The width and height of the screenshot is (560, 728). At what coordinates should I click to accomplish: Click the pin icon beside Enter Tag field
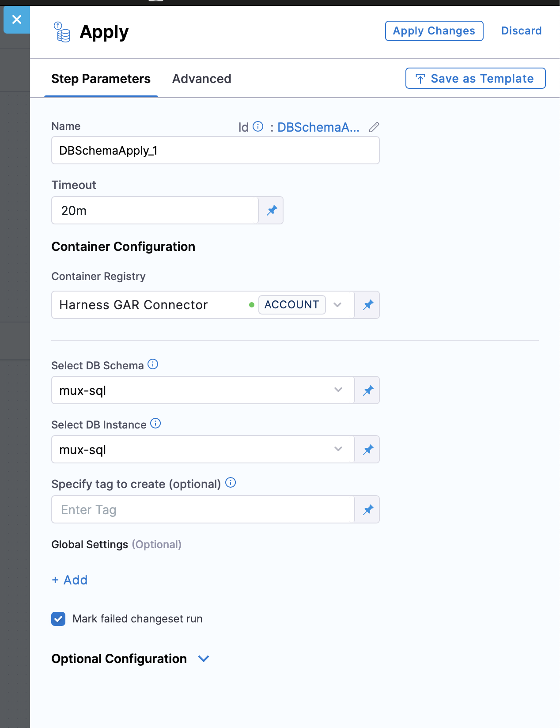(368, 510)
